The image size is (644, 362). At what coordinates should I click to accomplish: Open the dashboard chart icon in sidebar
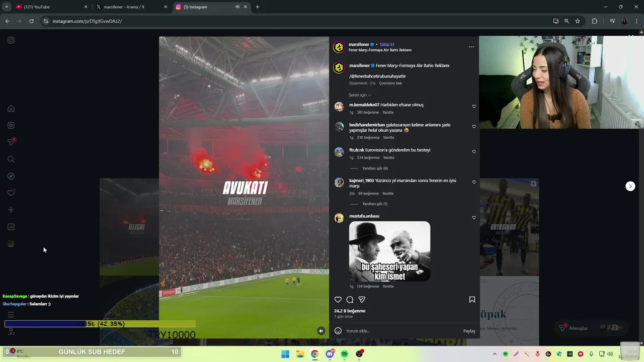coord(11,227)
